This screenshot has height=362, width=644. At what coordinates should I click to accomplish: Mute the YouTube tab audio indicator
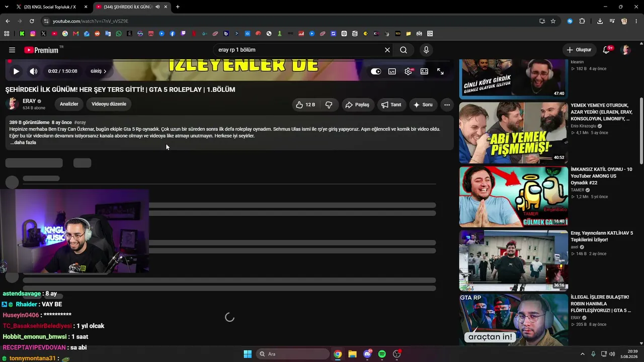157,7
